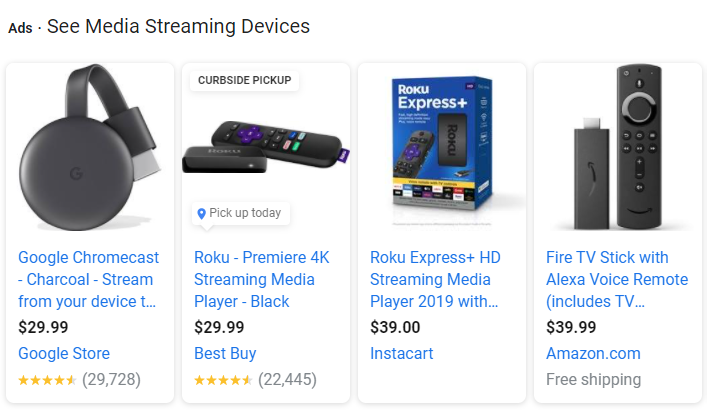Screen dimensions: 707x415
Task: Visit the Google Store seller link
Action: tap(64, 353)
